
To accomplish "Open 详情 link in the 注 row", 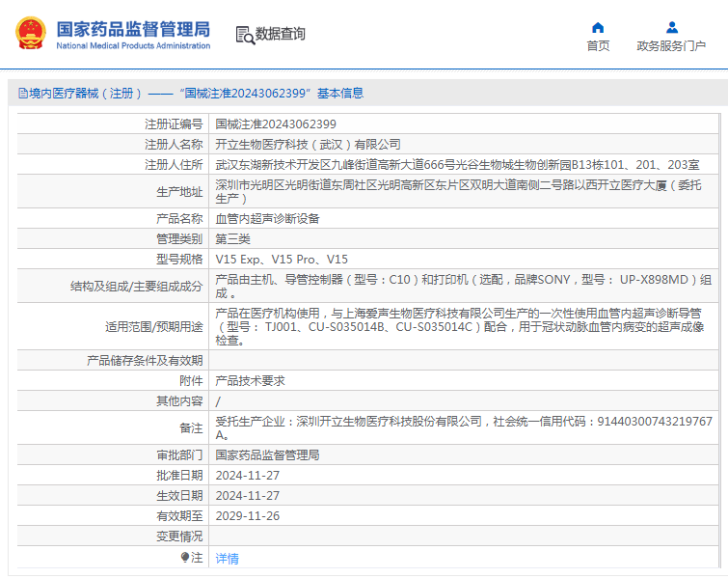I will pyautogui.click(x=227, y=558).
